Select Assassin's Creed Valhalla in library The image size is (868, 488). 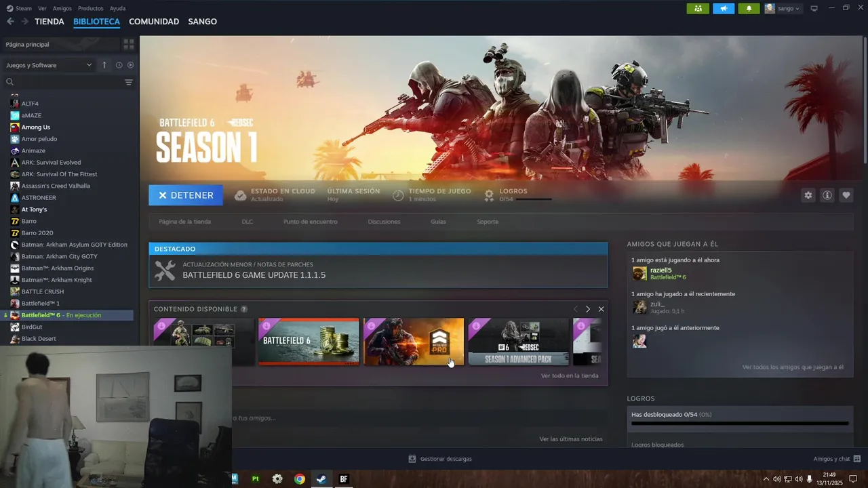pyautogui.click(x=56, y=186)
